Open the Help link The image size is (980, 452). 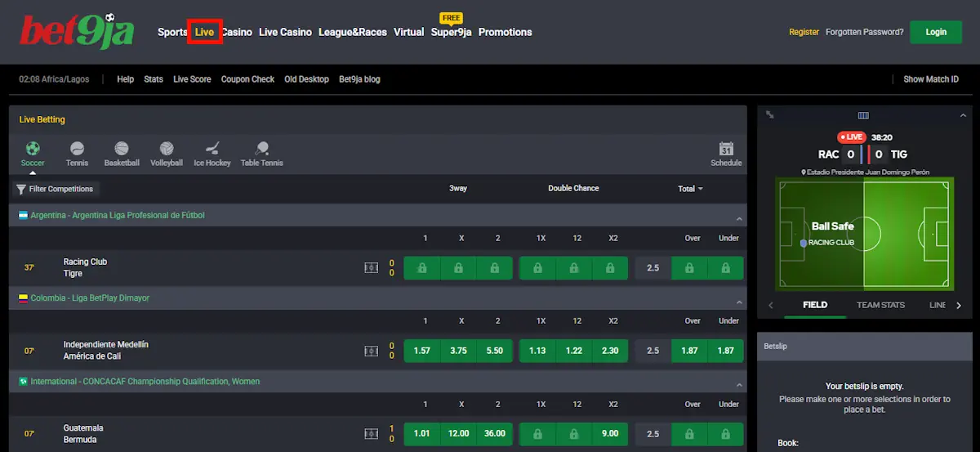tap(125, 79)
